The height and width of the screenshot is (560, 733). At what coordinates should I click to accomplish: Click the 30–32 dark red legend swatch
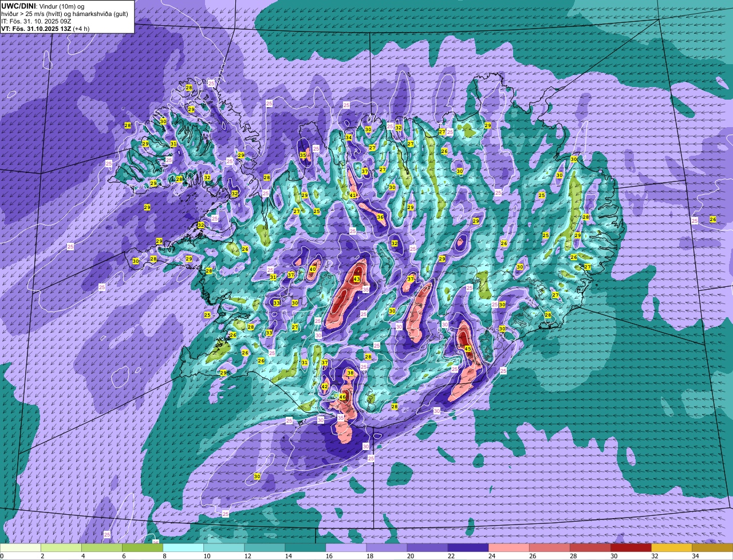(631, 547)
